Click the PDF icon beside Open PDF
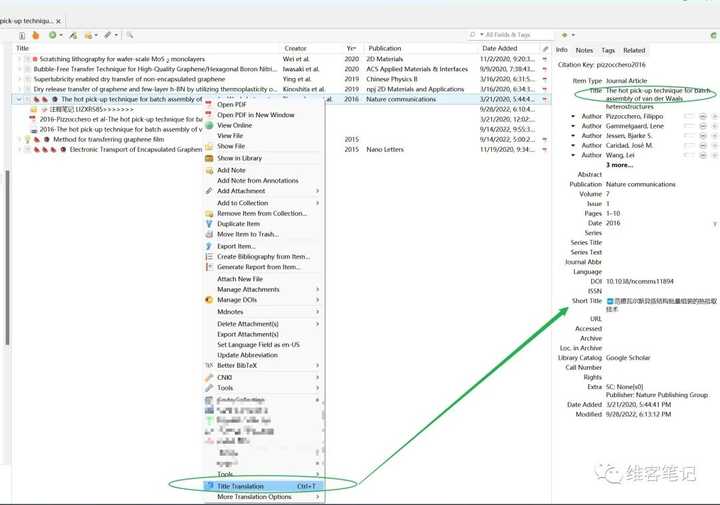The image size is (720, 505). 209,104
